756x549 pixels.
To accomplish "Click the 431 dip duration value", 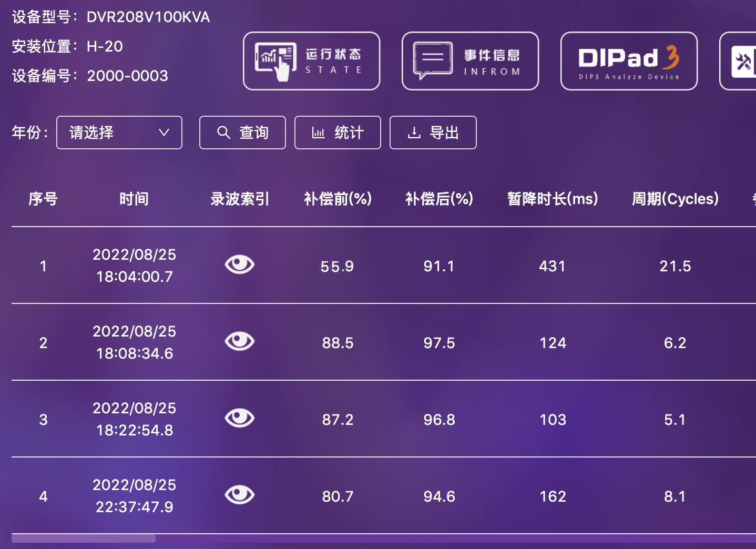I will pyautogui.click(x=553, y=267).
